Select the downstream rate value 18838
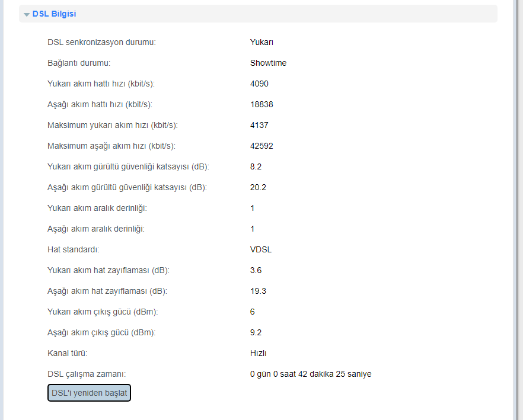The width and height of the screenshot is (523, 420). [x=261, y=104]
